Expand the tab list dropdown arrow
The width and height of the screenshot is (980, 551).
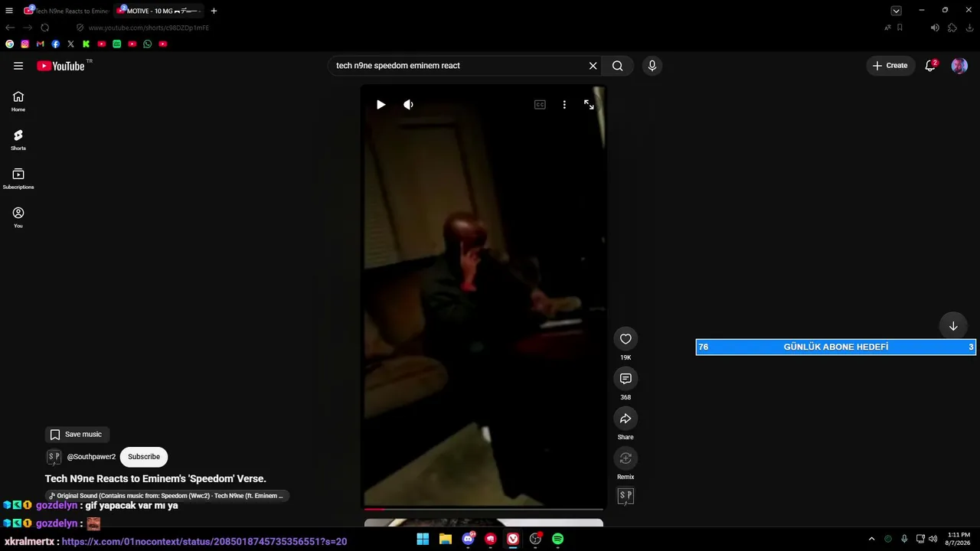pos(896,11)
